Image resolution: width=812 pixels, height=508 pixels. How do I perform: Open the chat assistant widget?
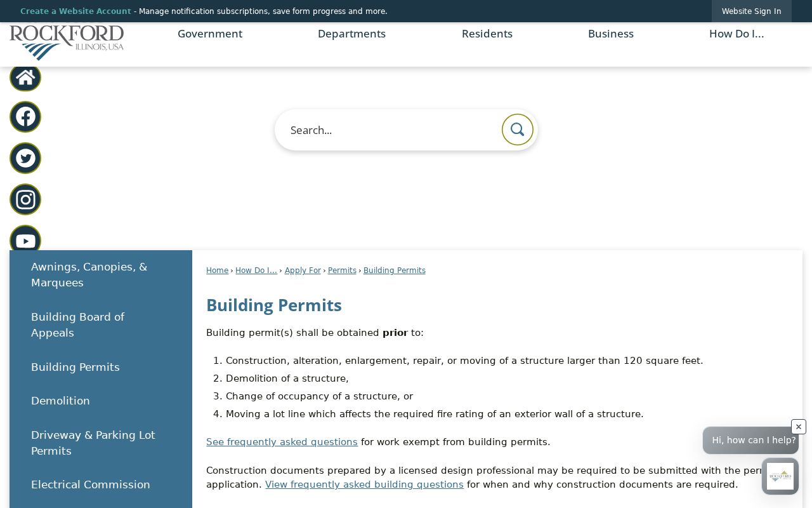pos(780,476)
